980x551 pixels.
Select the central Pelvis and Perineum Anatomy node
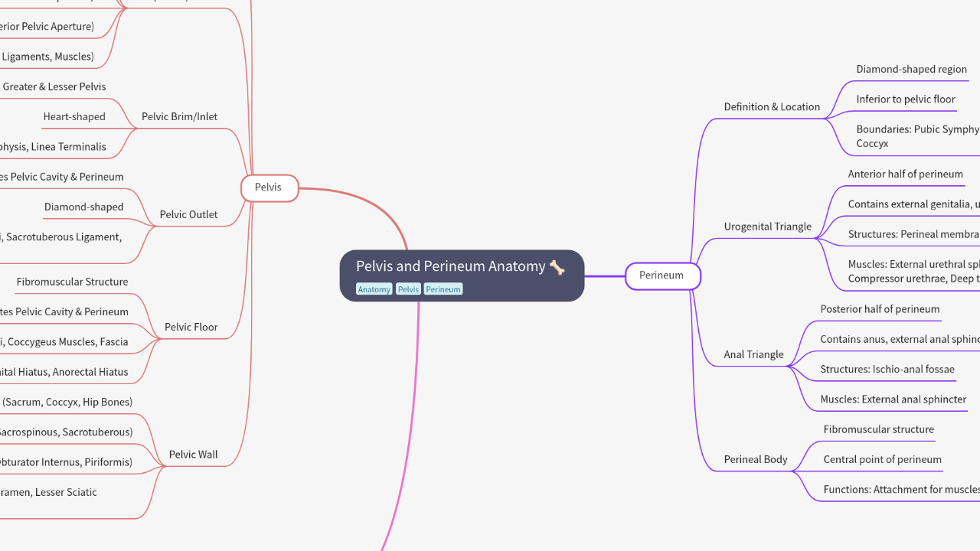[x=462, y=275]
